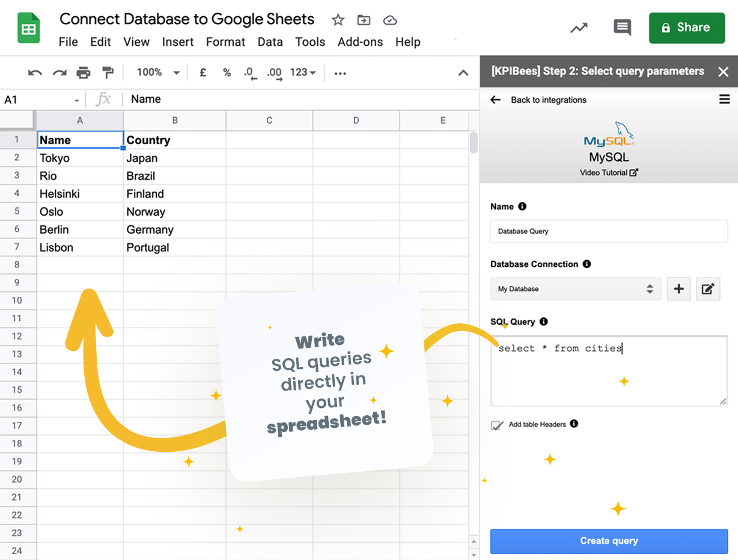Viewport: 738px width, 560px height.
Task: Click the green Share button
Action: [x=687, y=28]
